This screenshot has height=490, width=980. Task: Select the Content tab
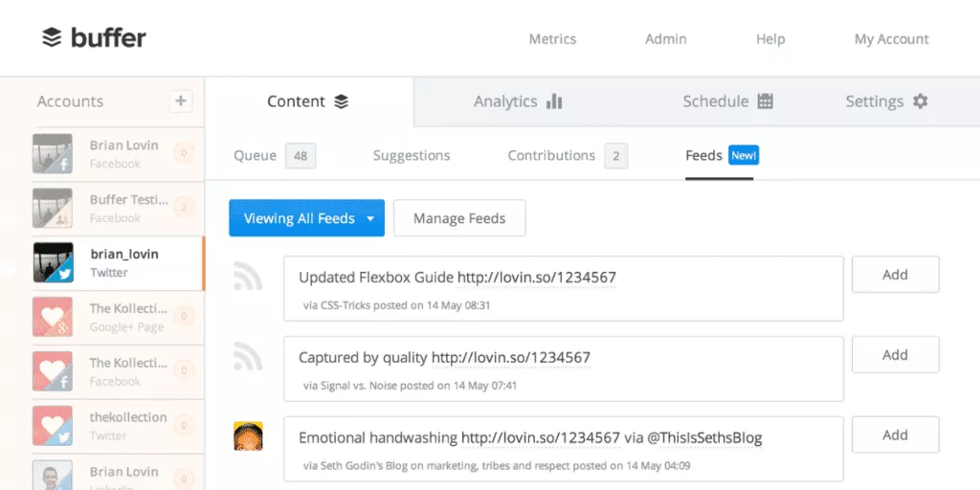(308, 101)
